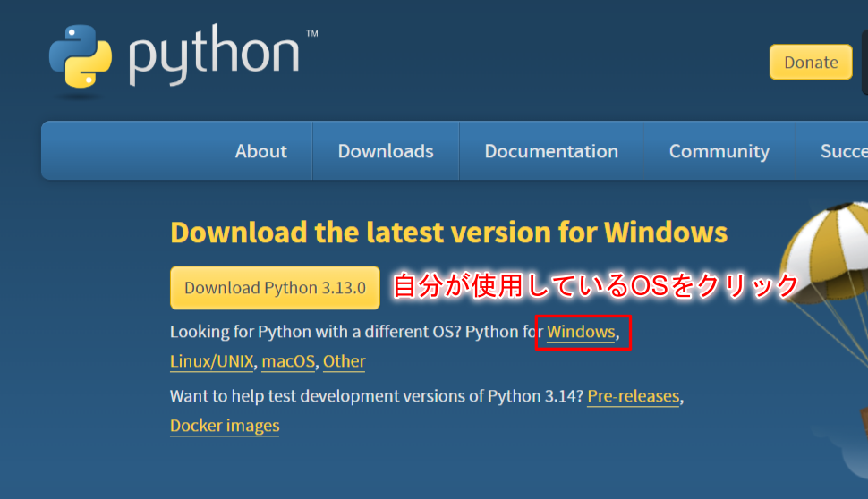Open the Community menu
The height and width of the screenshot is (499, 868).
[x=719, y=151]
